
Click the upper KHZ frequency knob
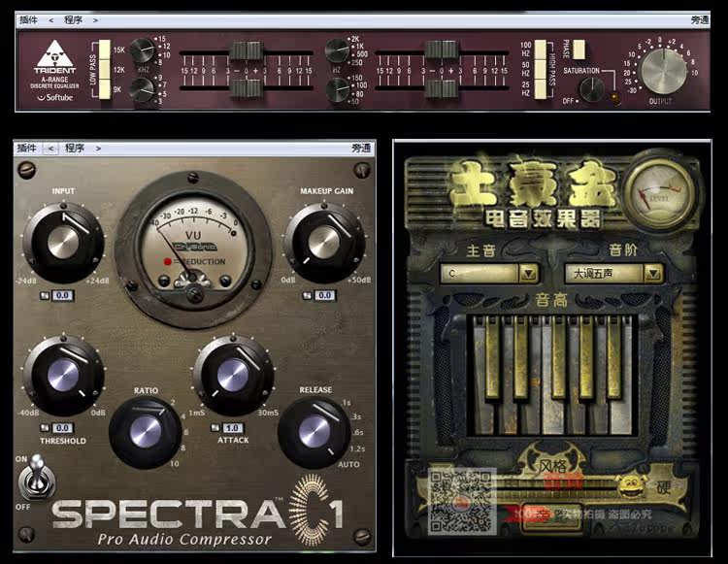142,50
